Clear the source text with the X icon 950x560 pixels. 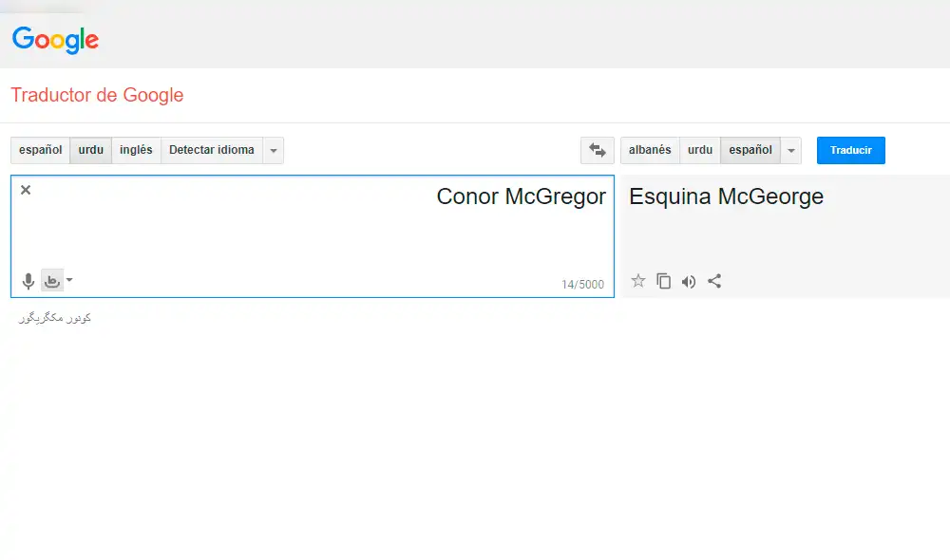[x=26, y=189]
